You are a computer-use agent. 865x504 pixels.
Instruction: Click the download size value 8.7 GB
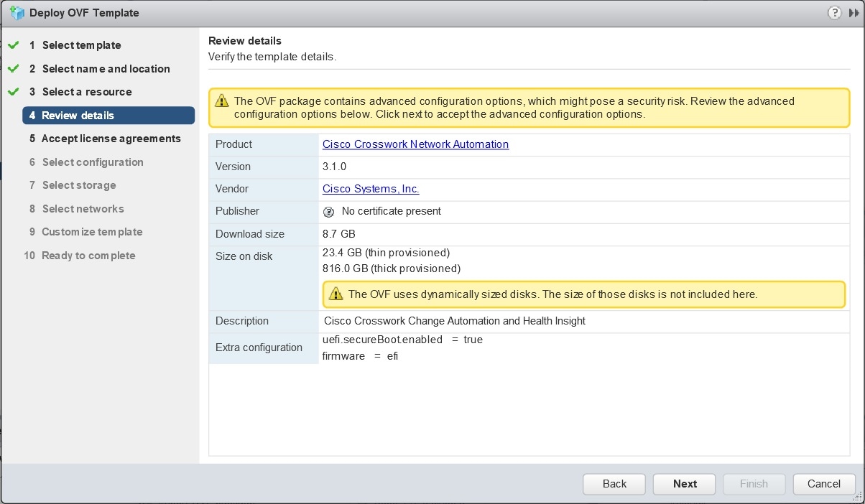339,234
